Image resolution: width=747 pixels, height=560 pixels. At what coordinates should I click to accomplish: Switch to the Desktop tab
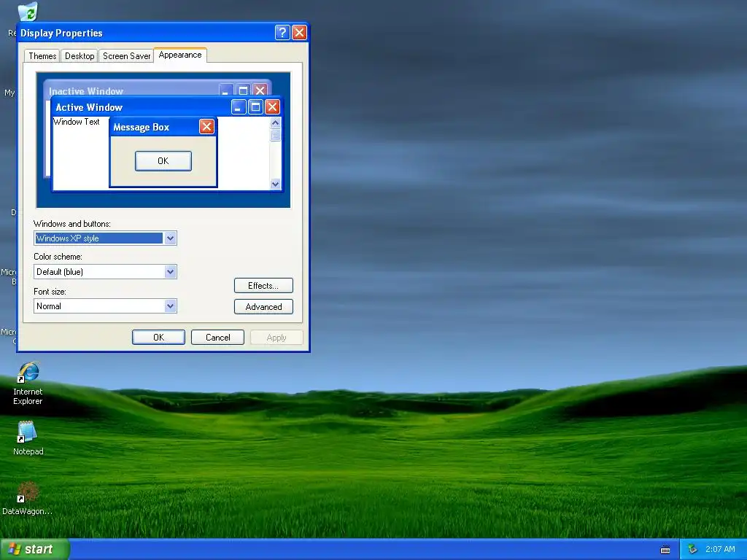(x=80, y=56)
